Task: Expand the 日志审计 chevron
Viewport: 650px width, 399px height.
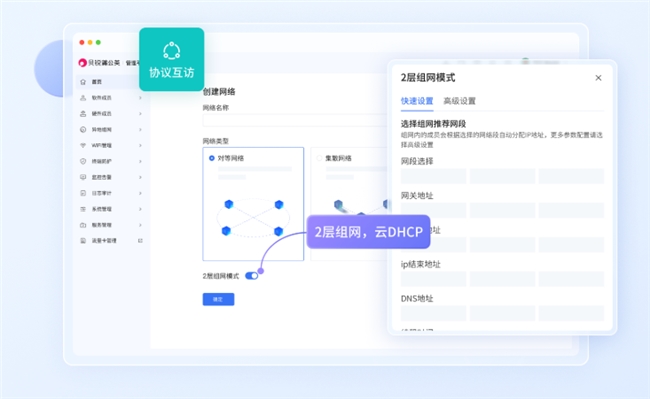Action: point(140,193)
